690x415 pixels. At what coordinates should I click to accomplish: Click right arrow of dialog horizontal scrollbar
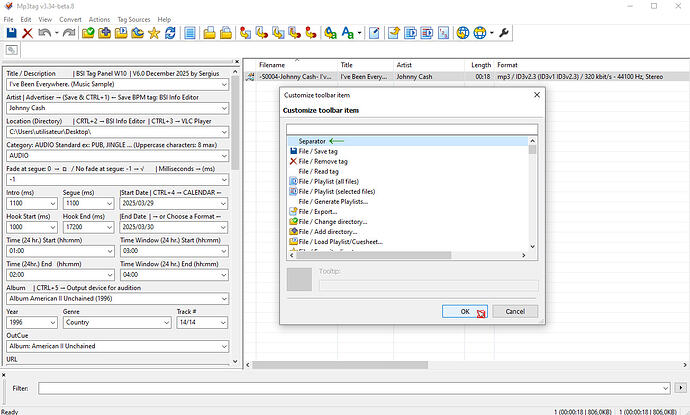tap(524, 255)
